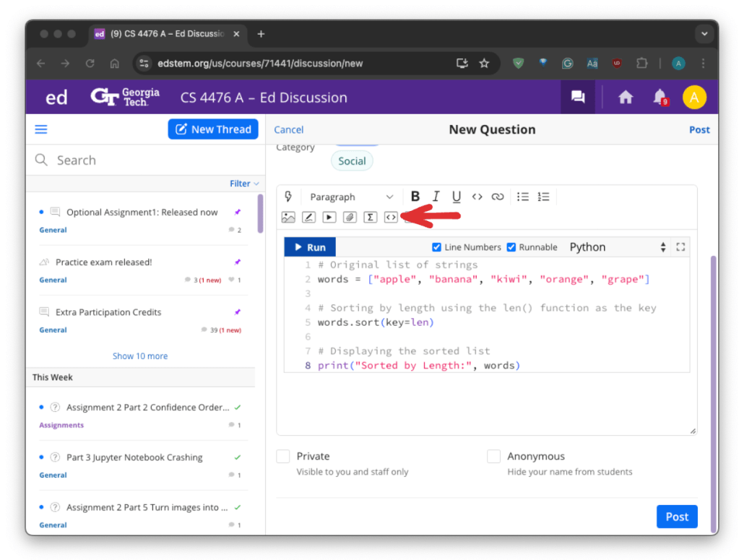The width and height of the screenshot is (739, 560).
Task: Open Assignment 2 Part 5 Turn images thread
Action: [147, 507]
